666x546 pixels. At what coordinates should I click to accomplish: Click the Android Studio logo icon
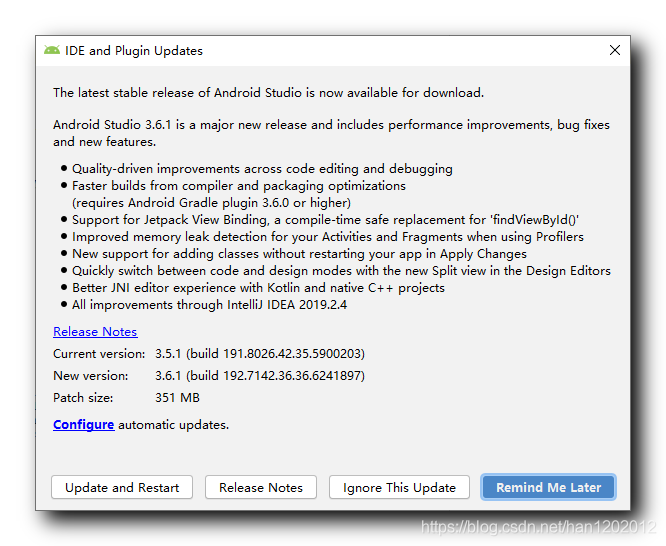point(52,51)
